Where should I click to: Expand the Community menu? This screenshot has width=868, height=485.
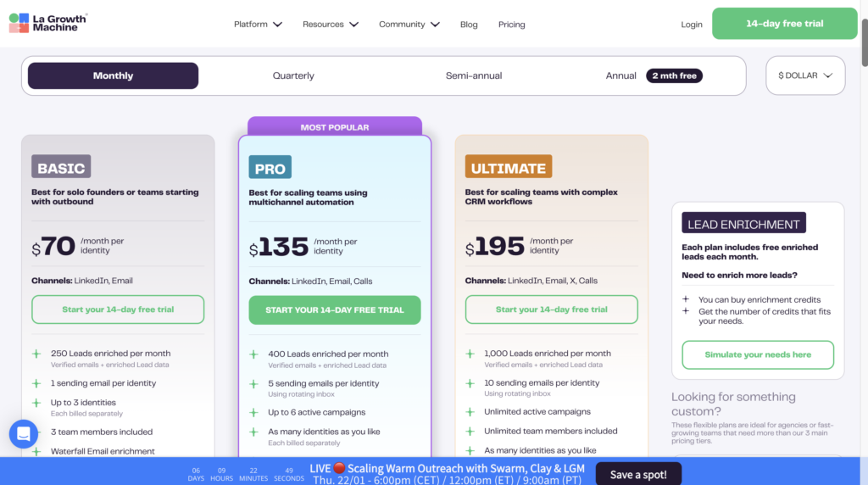point(409,25)
